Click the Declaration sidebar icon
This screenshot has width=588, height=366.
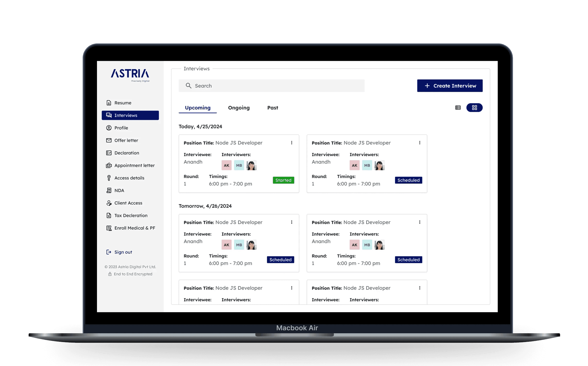(x=109, y=153)
